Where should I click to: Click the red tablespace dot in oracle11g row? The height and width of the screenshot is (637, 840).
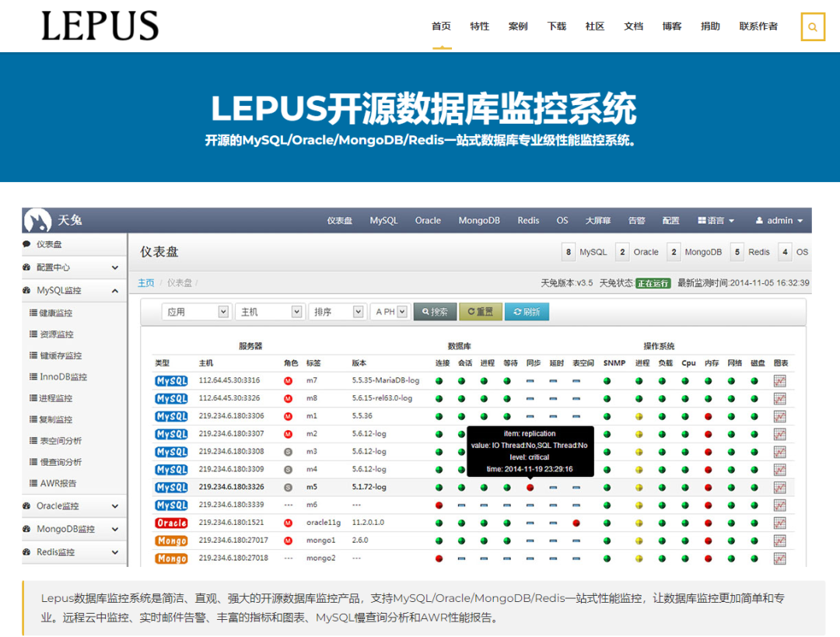click(x=576, y=523)
